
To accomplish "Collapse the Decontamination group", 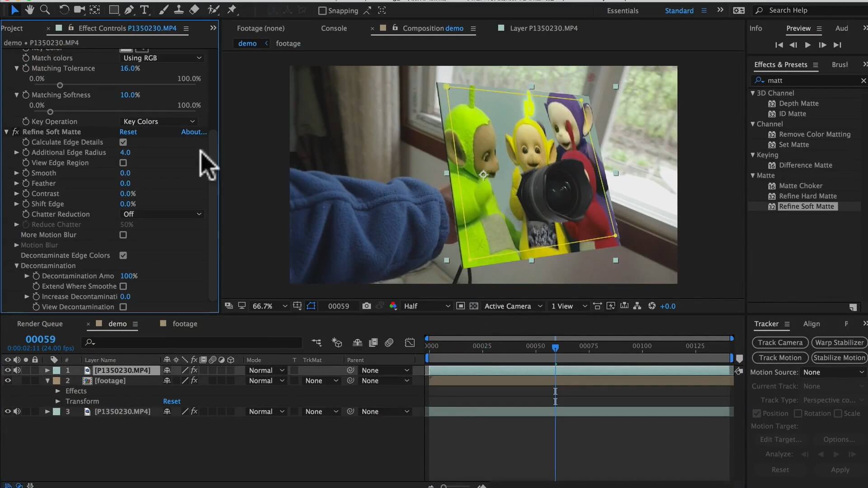I will [x=17, y=266].
